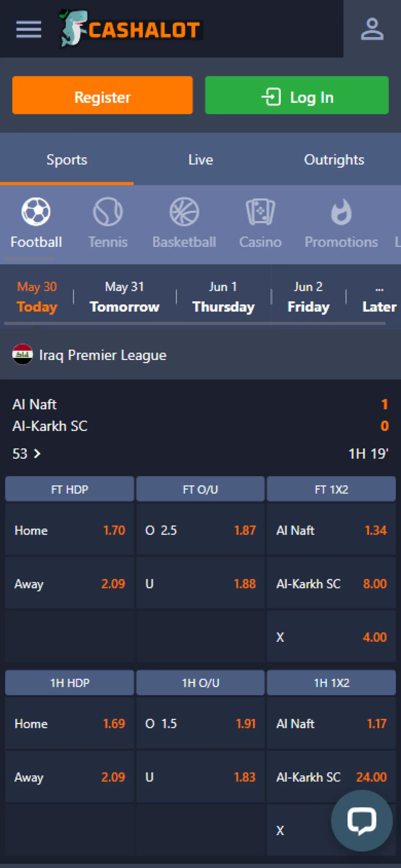Select the Football sport icon
401x868 pixels.
36,212
